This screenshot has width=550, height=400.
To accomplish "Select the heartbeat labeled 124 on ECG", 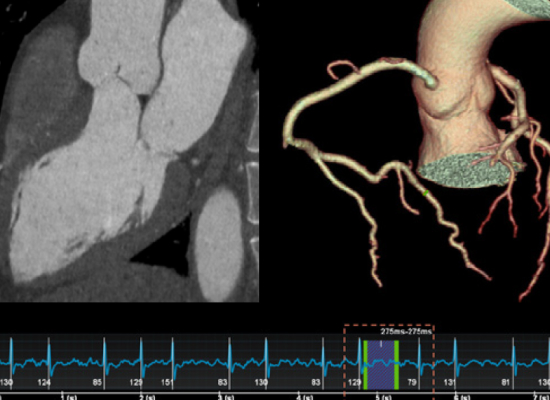I will pyautogui.click(x=44, y=382).
